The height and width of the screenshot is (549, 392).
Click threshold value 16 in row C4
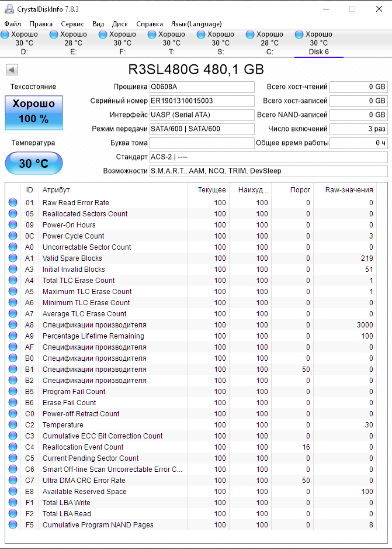click(x=306, y=447)
